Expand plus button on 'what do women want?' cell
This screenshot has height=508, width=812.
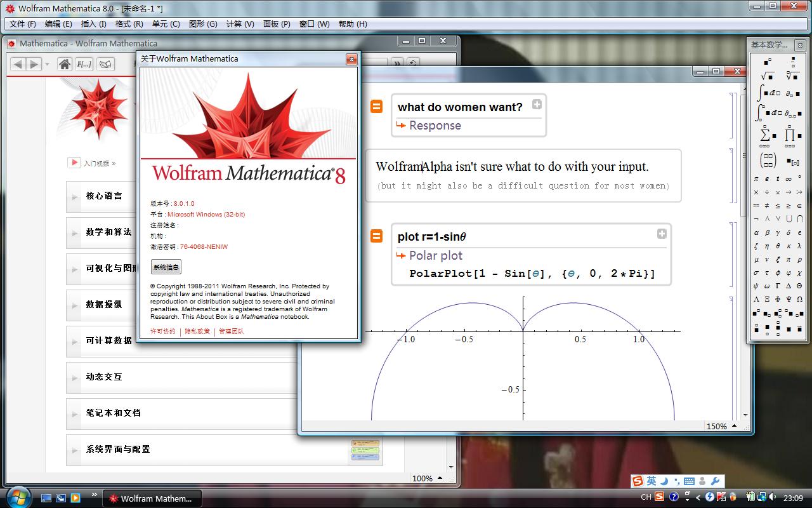coord(537,104)
